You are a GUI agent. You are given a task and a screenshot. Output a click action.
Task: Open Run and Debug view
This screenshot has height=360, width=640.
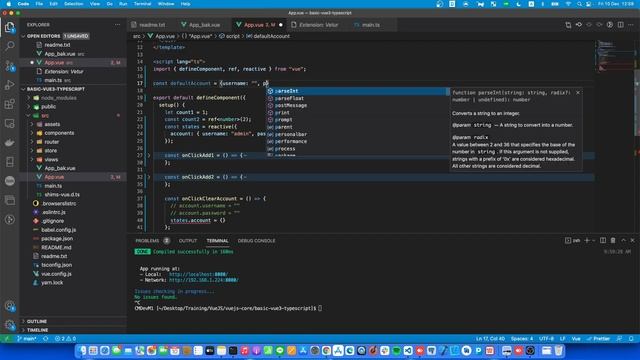click(x=9, y=85)
